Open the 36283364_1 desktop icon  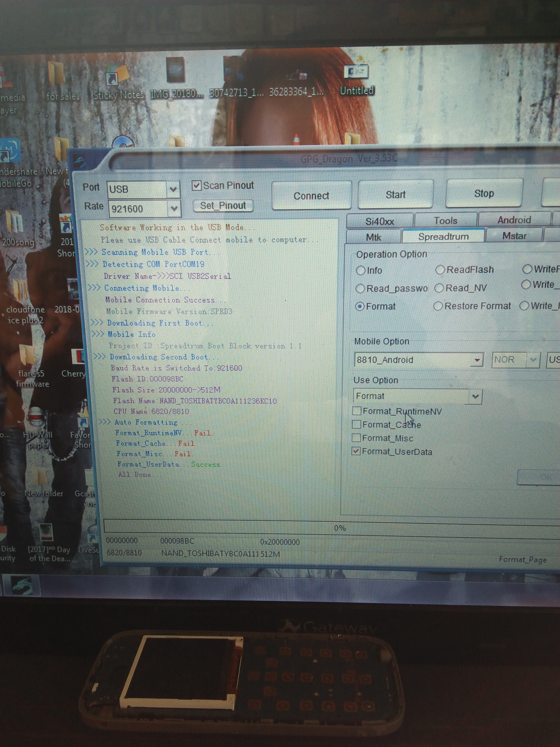(x=296, y=83)
